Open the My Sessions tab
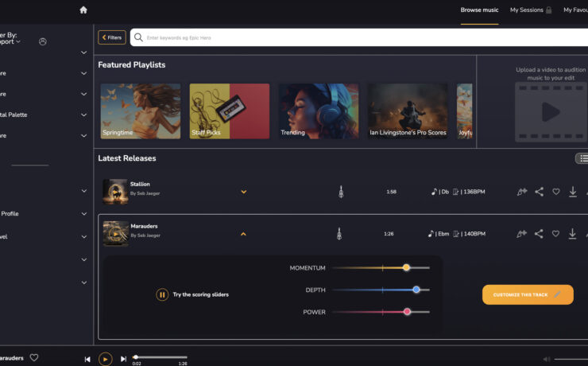Image resolution: width=588 pixels, height=366 pixels. 527,10
